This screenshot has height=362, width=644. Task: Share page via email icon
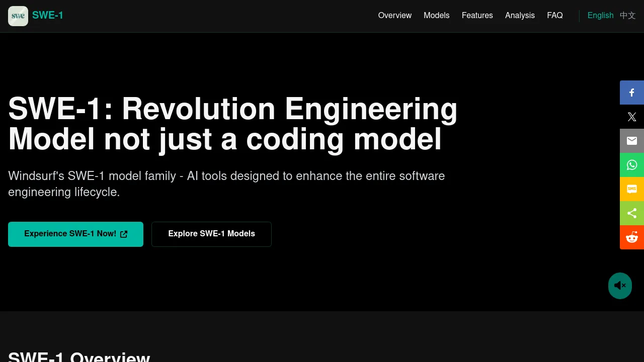pyautogui.click(x=632, y=141)
